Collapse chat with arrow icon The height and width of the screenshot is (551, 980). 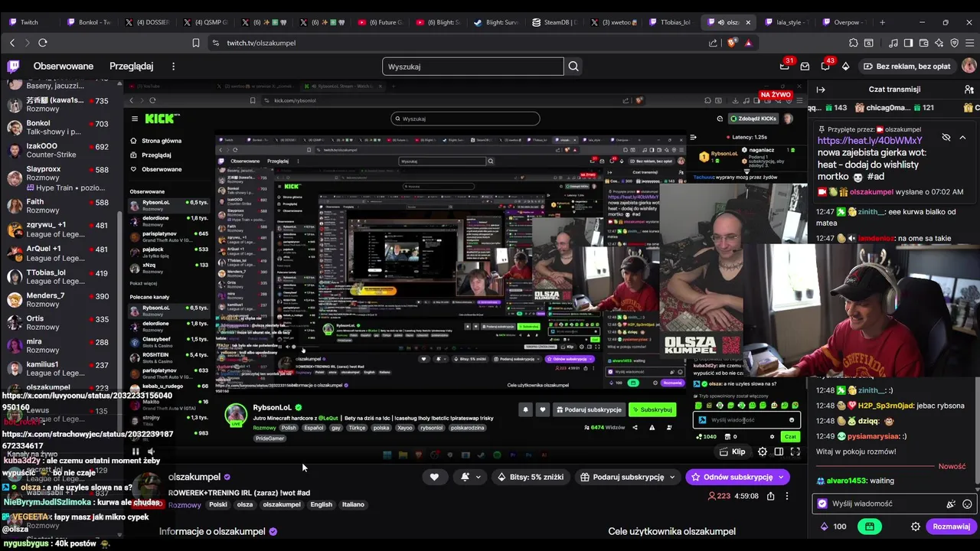(821, 90)
